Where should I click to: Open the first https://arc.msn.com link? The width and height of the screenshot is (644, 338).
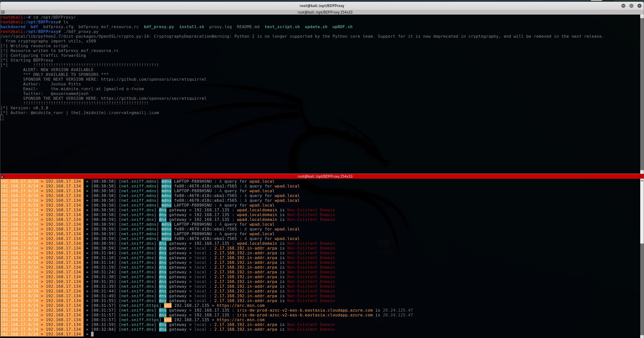(x=240, y=306)
